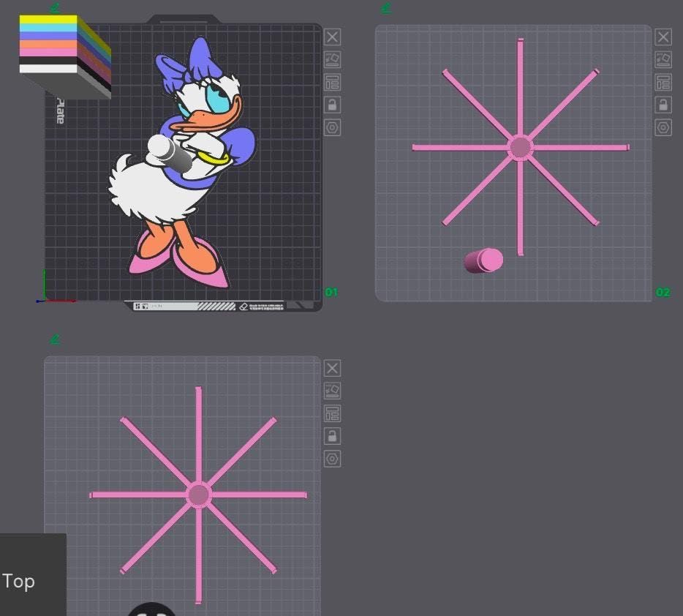Viewport: 683px width, 616px height.
Task: Open plate 02 settings gear icon
Action: (663, 127)
